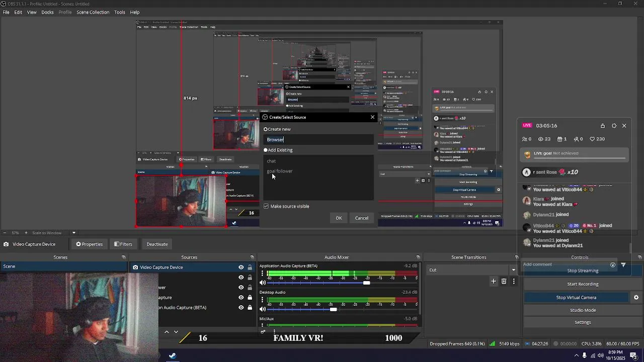Screen dimensions: 644x362
Task: Pop out the Audio Mixer dock icon
Action: [418, 257]
